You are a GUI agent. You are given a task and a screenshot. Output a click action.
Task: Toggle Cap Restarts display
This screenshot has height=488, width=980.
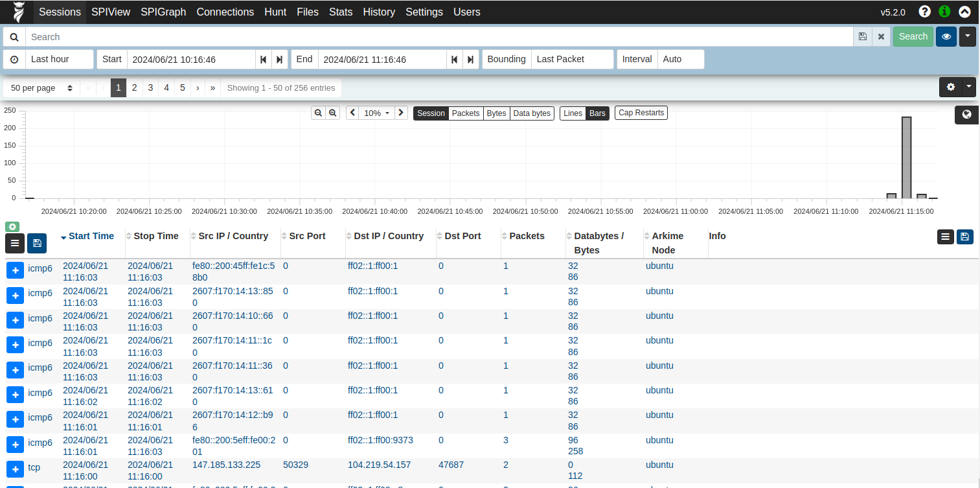click(x=641, y=113)
